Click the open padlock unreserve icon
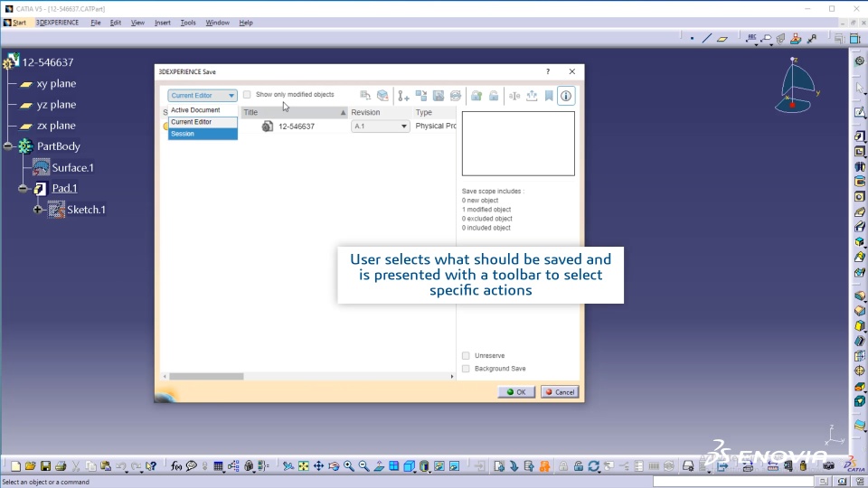The image size is (868, 488). [x=494, y=96]
